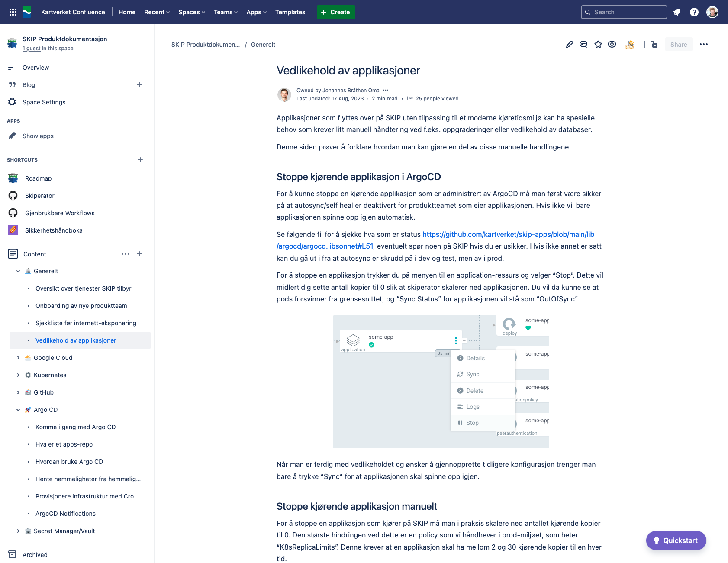This screenshot has height=563, width=728.
Task: Open Sjekkliste før internett-eksponering page
Action: pos(86,323)
